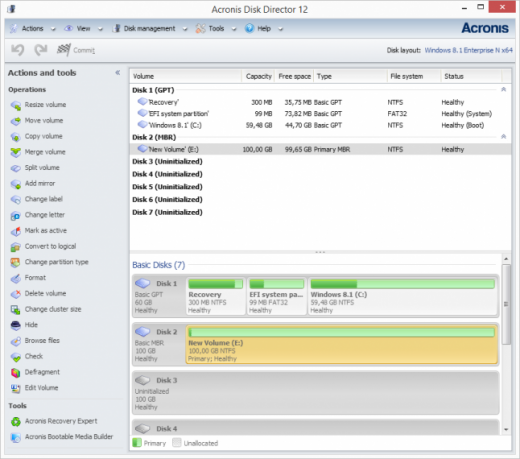Expand dropdown arrow next to Tools menu
520x459 pixels.
234,29
